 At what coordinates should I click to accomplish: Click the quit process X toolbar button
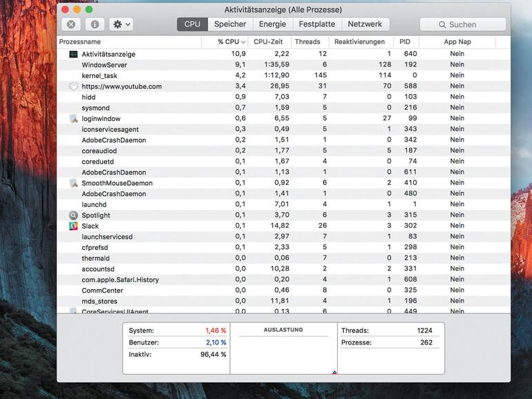(x=71, y=24)
